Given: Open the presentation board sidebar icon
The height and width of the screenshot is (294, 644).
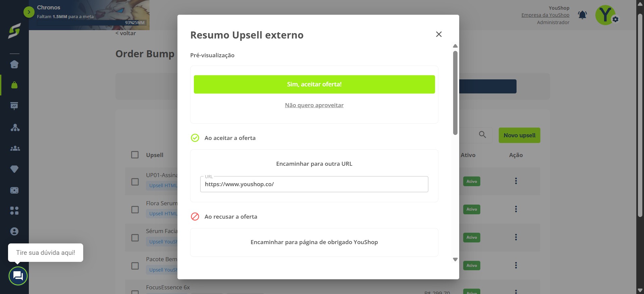Looking at the screenshot, I should click(14, 106).
